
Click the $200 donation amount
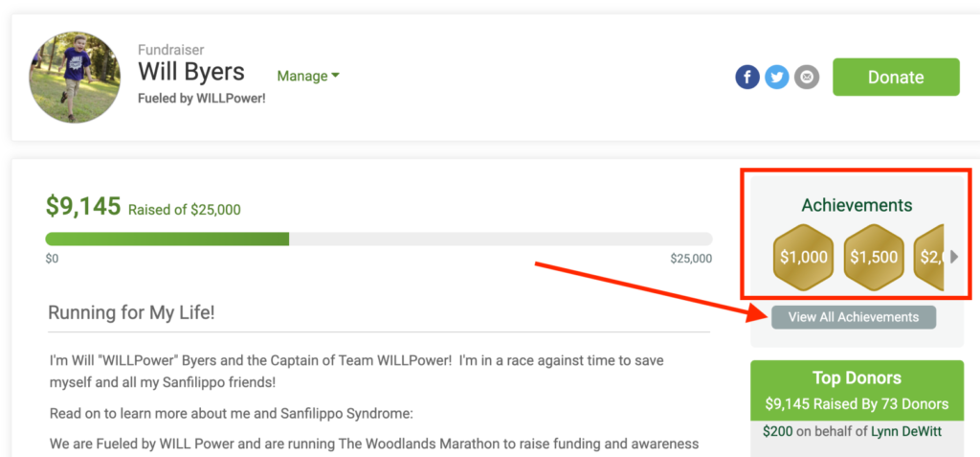point(775,431)
